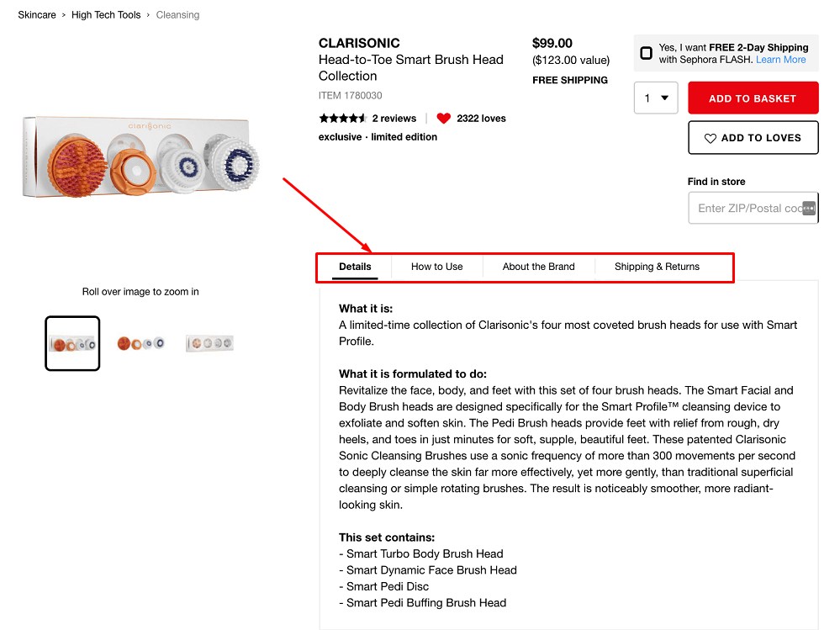Click the heart icon next to loves count
The height and width of the screenshot is (630, 840).
(x=443, y=118)
